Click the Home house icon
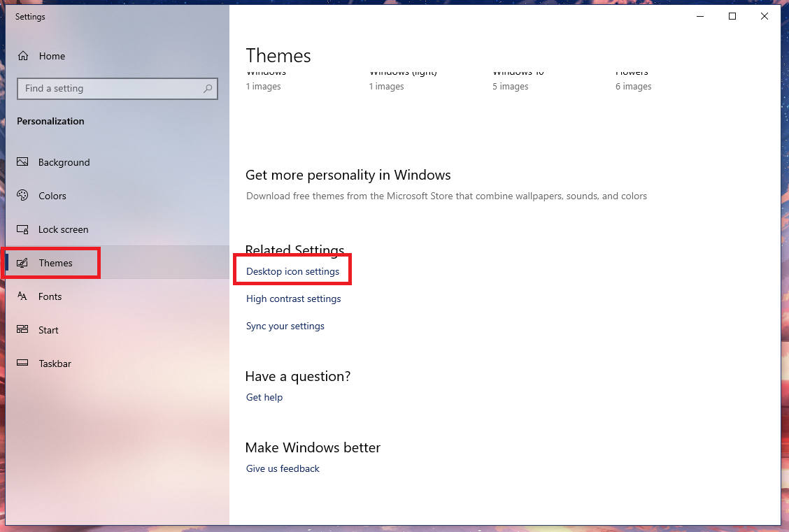The image size is (789, 532). [23, 56]
